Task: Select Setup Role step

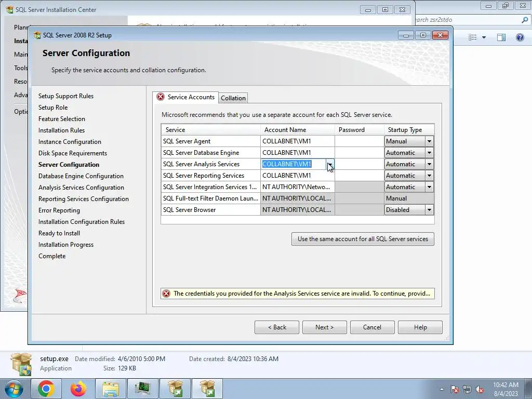Action: coord(53,108)
